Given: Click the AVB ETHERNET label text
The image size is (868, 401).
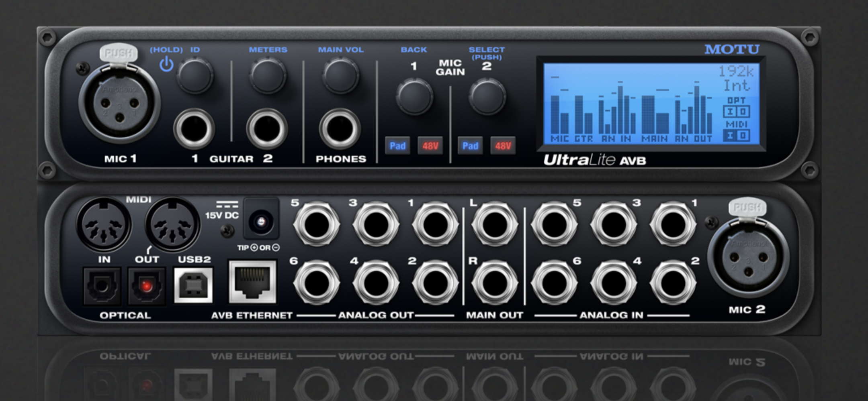Looking at the screenshot, I should click(252, 315).
